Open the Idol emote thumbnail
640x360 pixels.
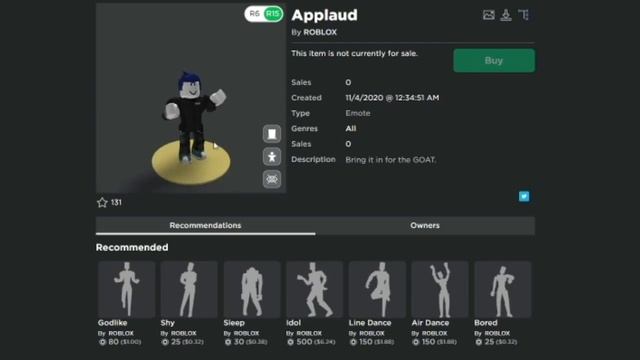click(x=315, y=289)
